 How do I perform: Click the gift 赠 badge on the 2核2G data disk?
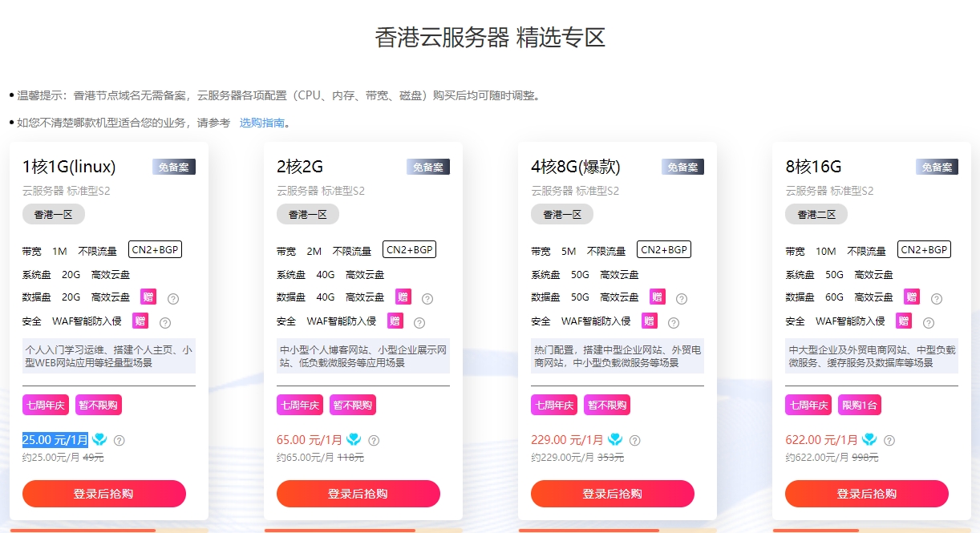coord(403,297)
